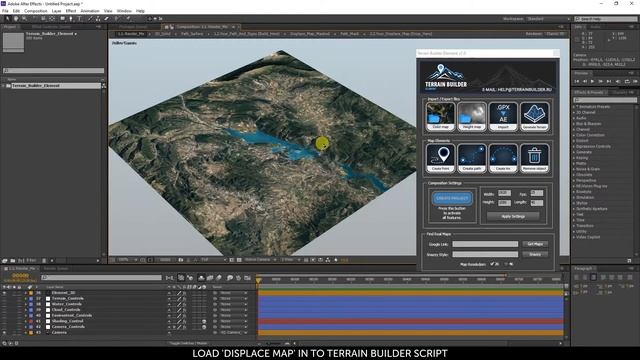Select the Selection tool in the toolbar
Image resolution: width=640 pixels, height=360 pixels.
point(7,19)
